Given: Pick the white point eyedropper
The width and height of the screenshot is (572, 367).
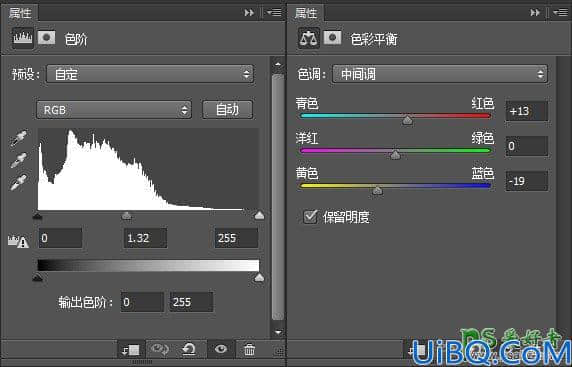Looking at the screenshot, I should (x=18, y=182).
